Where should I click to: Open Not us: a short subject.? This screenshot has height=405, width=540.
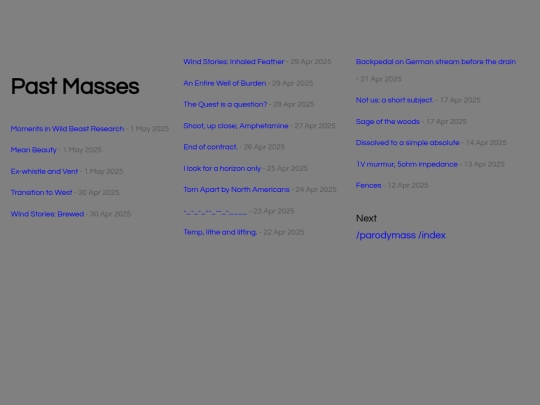point(395,100)
